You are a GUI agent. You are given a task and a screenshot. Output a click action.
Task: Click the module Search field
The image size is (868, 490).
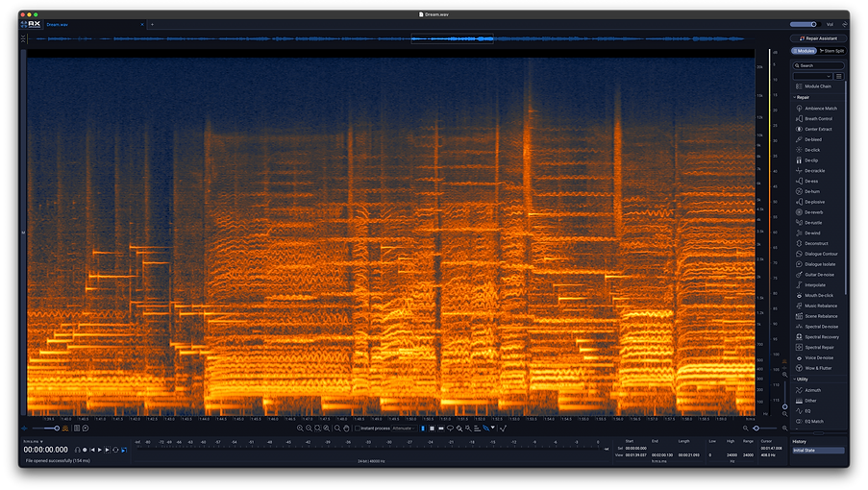tap(818, 65)
